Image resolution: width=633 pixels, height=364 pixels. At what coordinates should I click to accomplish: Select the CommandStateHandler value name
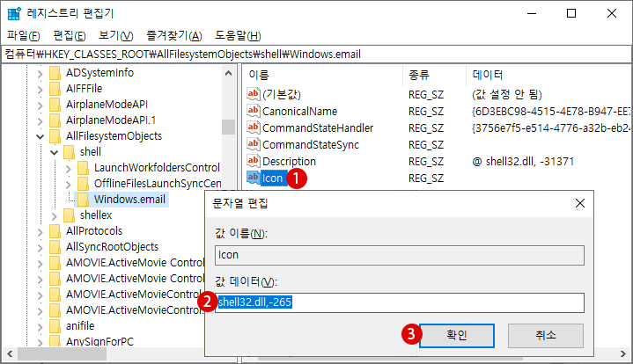318,128
